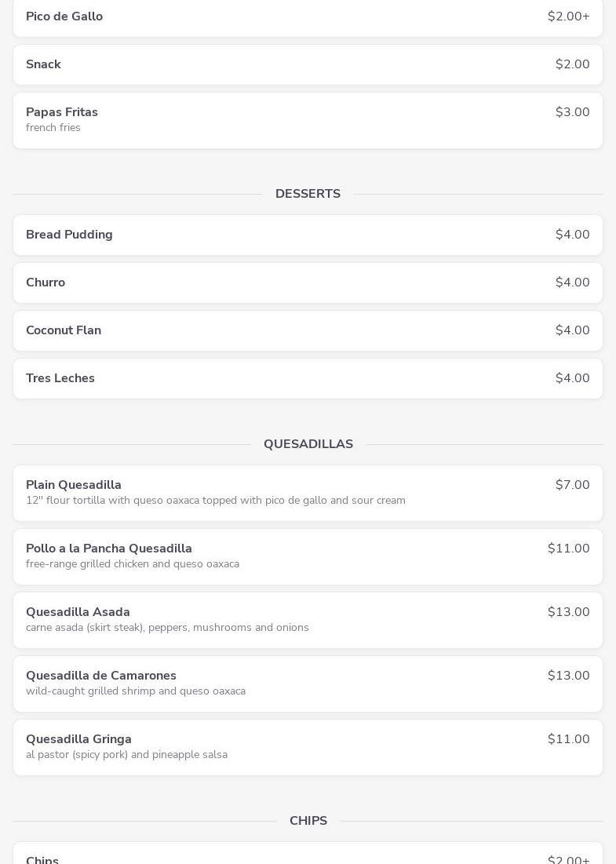
Task: Open the Pico de Gallo menu item
Action: (308, 17)
